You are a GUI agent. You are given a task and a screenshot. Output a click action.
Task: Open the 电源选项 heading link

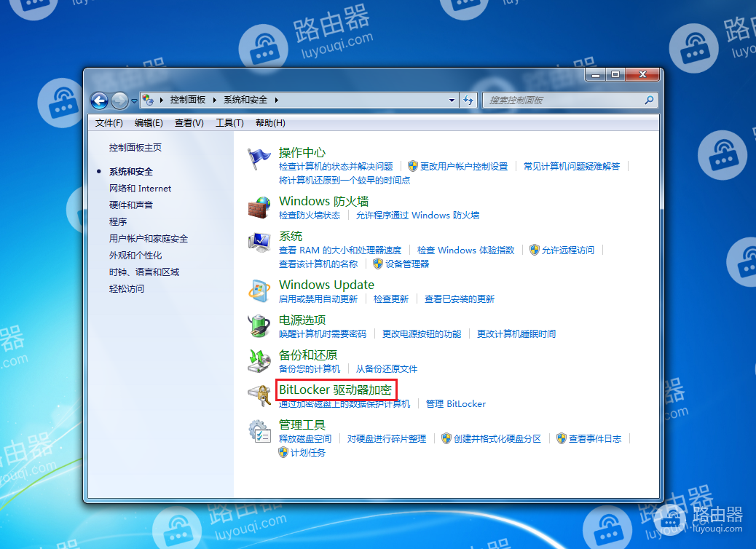click(x=302, y=320)
